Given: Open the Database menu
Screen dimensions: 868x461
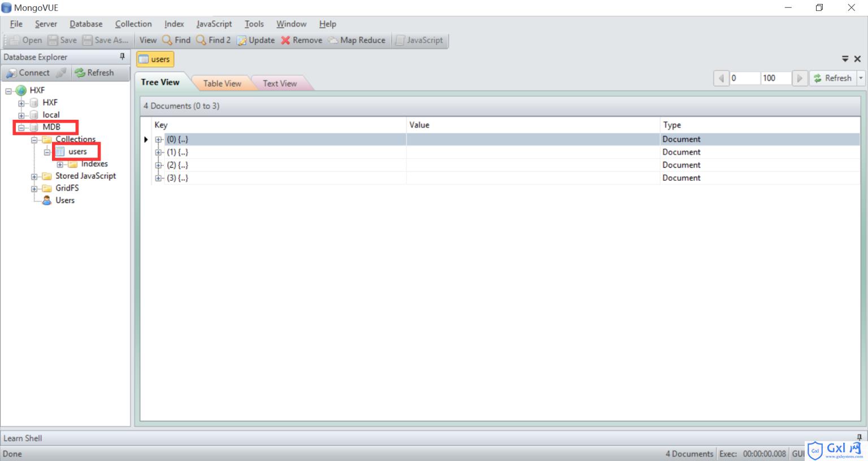Looking at the screenshot, I should pos(86,24).
